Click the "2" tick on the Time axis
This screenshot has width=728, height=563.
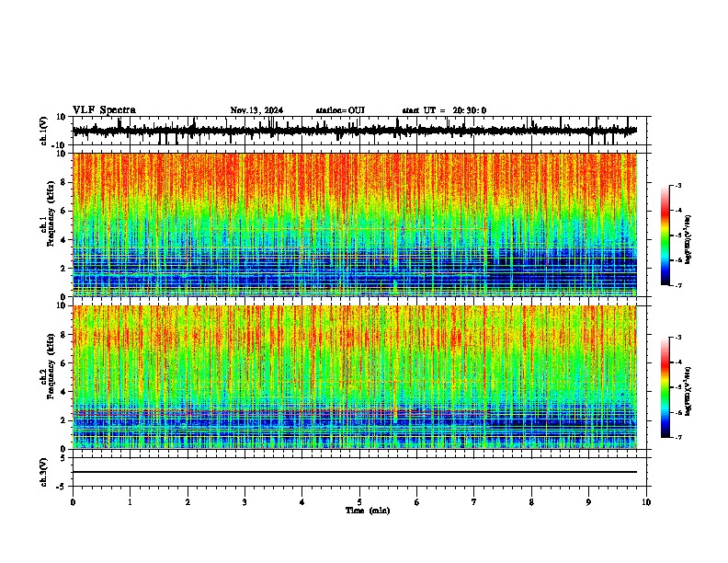pos(188,502)
